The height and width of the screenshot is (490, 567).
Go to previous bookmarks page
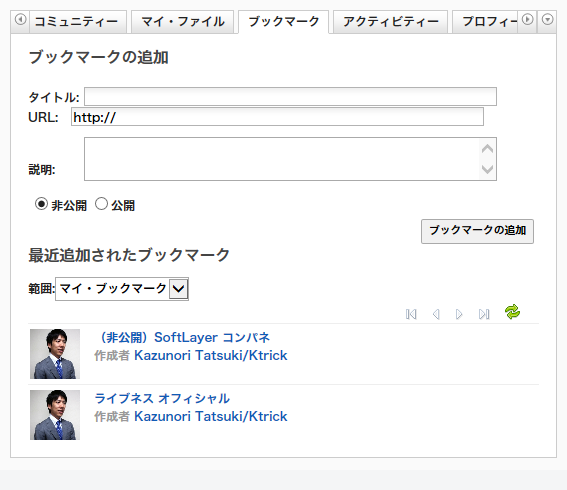pyautogui.click(x=436, y=314)
